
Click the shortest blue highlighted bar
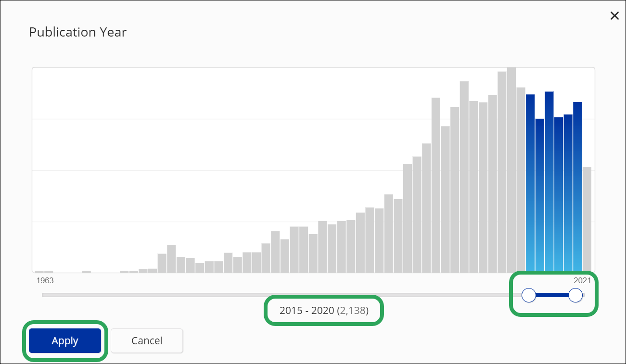coord(540,196)
